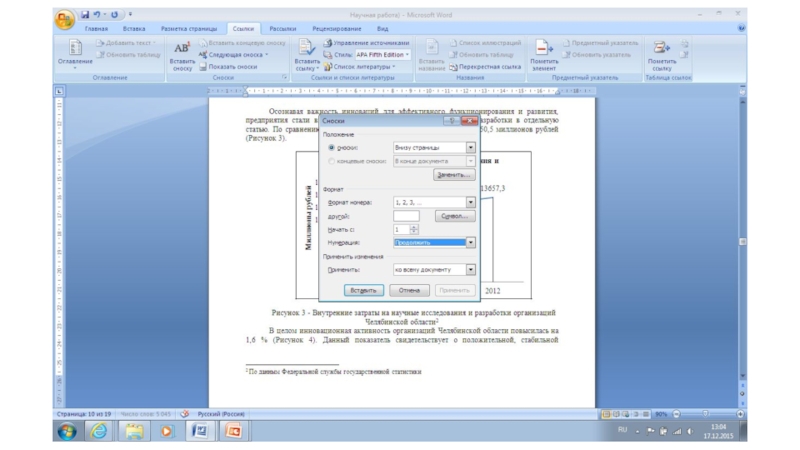Screen dimensions: 800x450
Task: Click the Office button
Action: tap(64, 20)
